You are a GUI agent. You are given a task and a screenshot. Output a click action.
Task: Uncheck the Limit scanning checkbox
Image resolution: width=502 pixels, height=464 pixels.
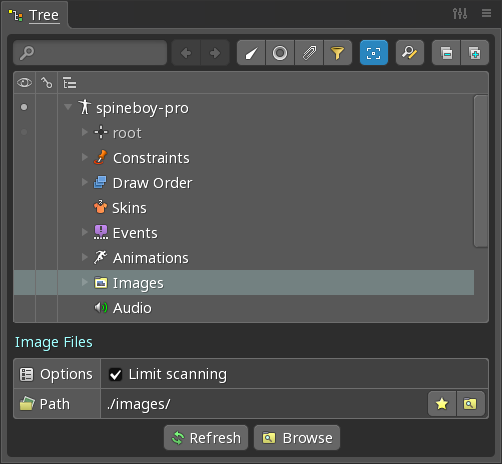[116, 374]
